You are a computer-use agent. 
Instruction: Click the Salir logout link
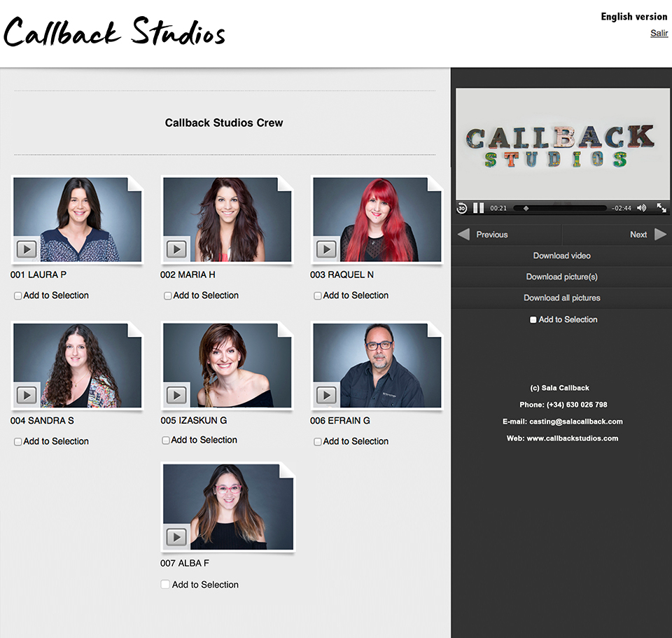[659, 33]
